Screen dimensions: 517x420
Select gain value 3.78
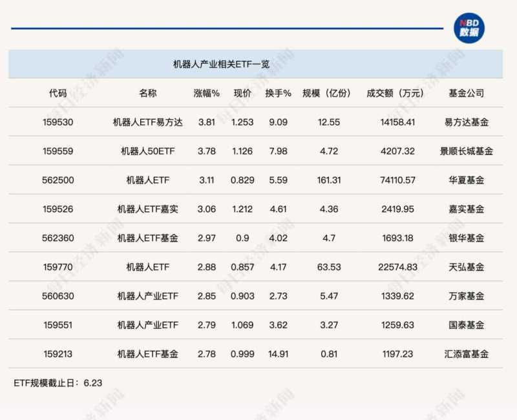[x=207, y=151]
